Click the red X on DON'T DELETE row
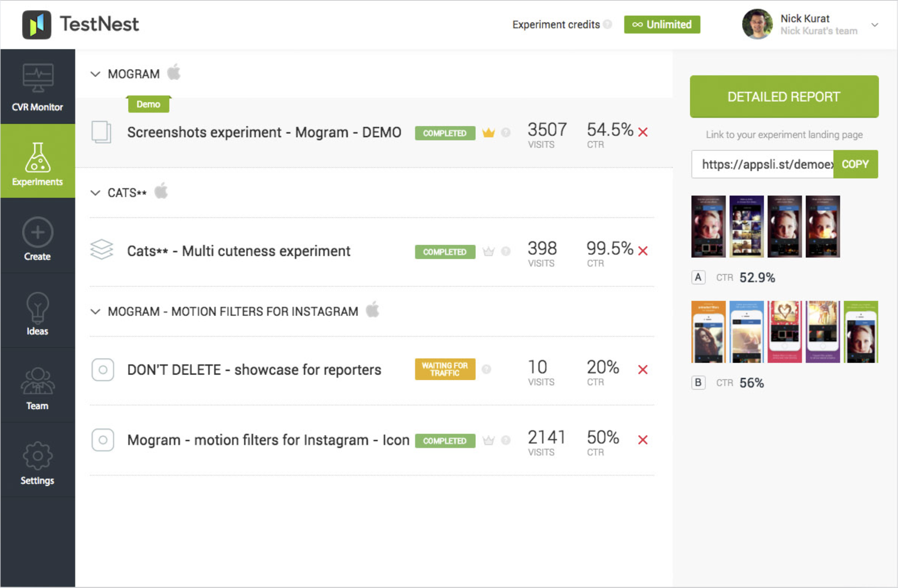This screenshot has width=898, height=588. [x=643, y=370]
